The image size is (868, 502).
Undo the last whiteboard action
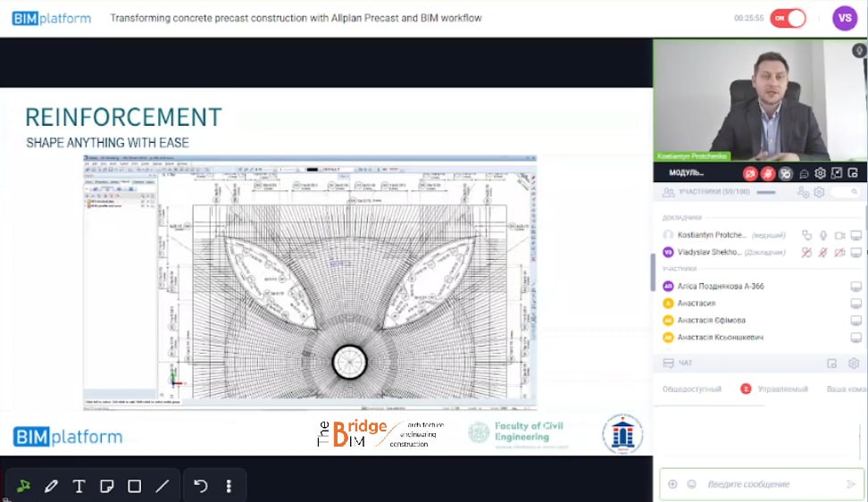tap(200, 486)
